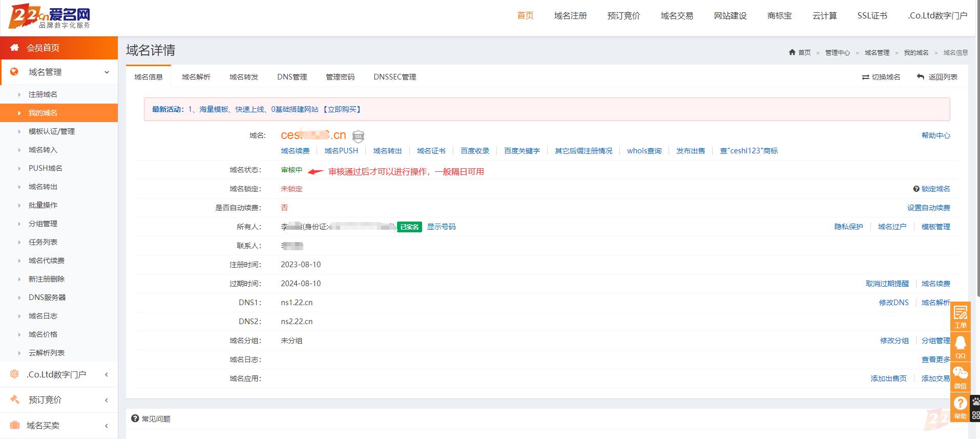This screenshot has width=980, height=439.
Task: Click 设置自动续费 link
Action: click(x=928, y=208)
